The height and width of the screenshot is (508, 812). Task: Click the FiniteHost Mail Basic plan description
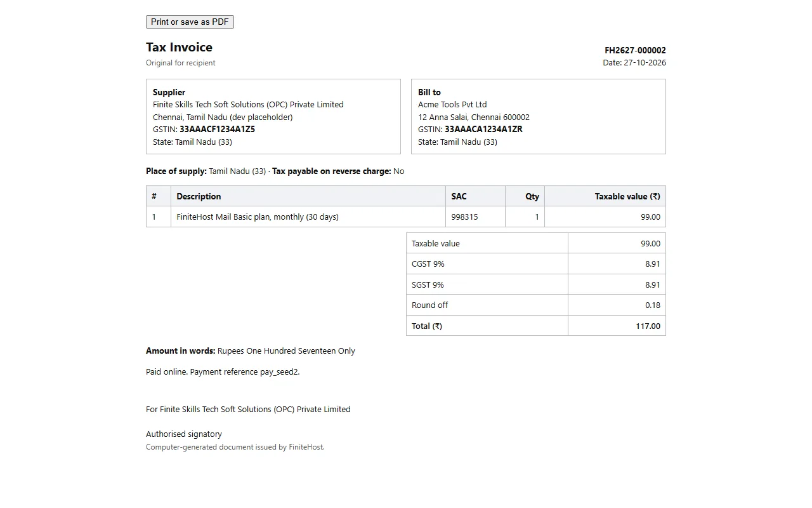coord(258,217)
